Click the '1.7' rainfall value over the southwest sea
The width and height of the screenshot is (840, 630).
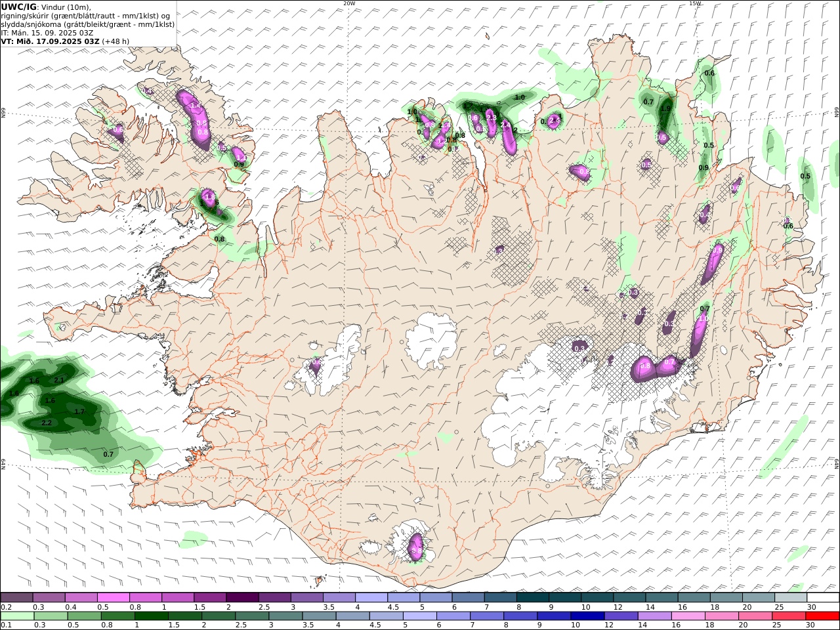coord(79,411)
